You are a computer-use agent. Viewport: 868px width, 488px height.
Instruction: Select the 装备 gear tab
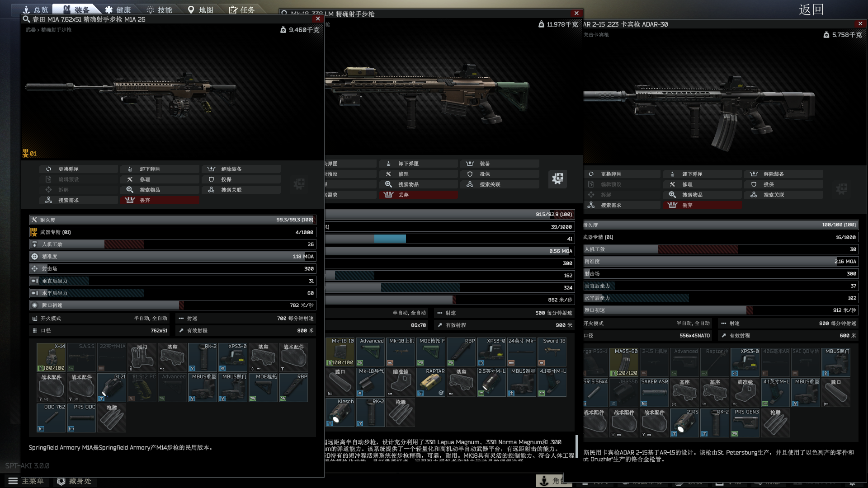click(76, 9)
